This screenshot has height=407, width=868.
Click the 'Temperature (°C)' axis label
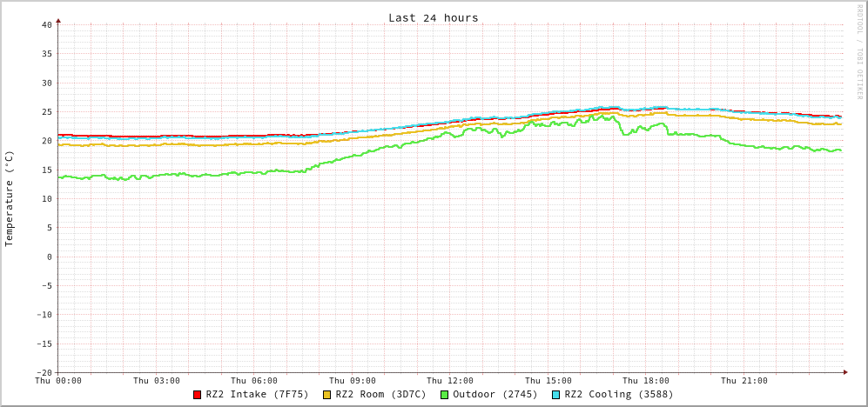click(9, 198)
